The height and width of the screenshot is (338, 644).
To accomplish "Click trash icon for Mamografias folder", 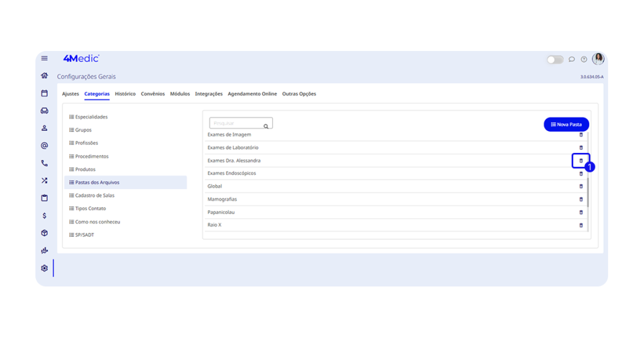I will pos(580,200).
